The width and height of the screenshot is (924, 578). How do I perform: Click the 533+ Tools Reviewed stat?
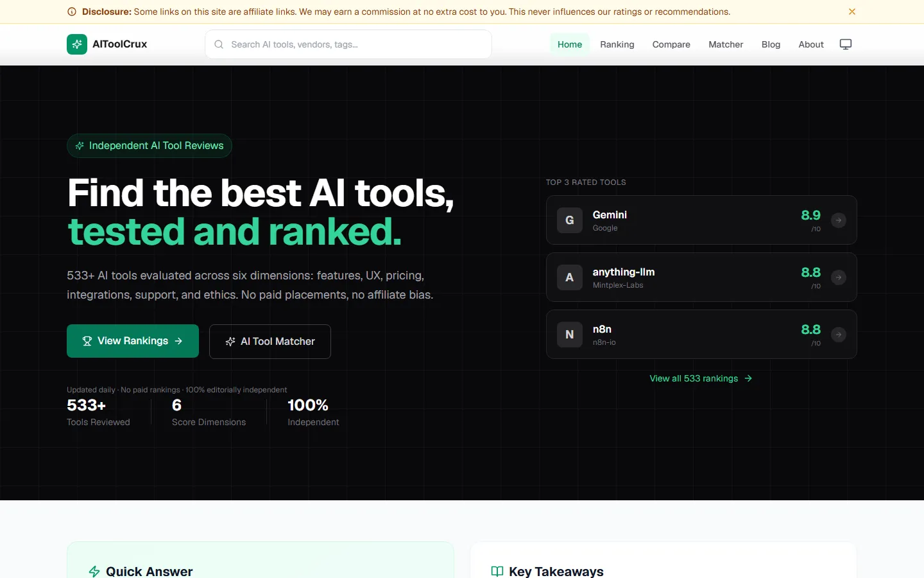pos(98,412)
